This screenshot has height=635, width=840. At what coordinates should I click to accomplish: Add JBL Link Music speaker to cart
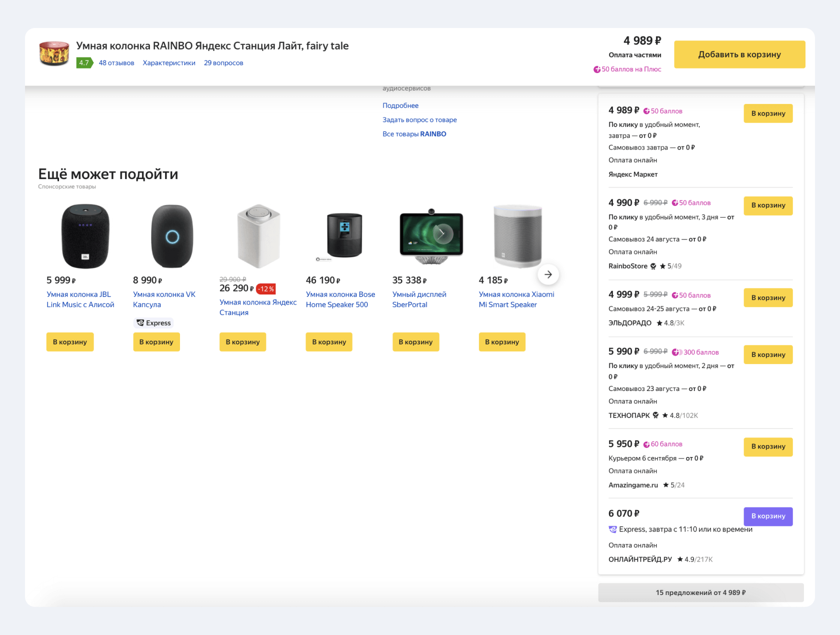[70, 342]
